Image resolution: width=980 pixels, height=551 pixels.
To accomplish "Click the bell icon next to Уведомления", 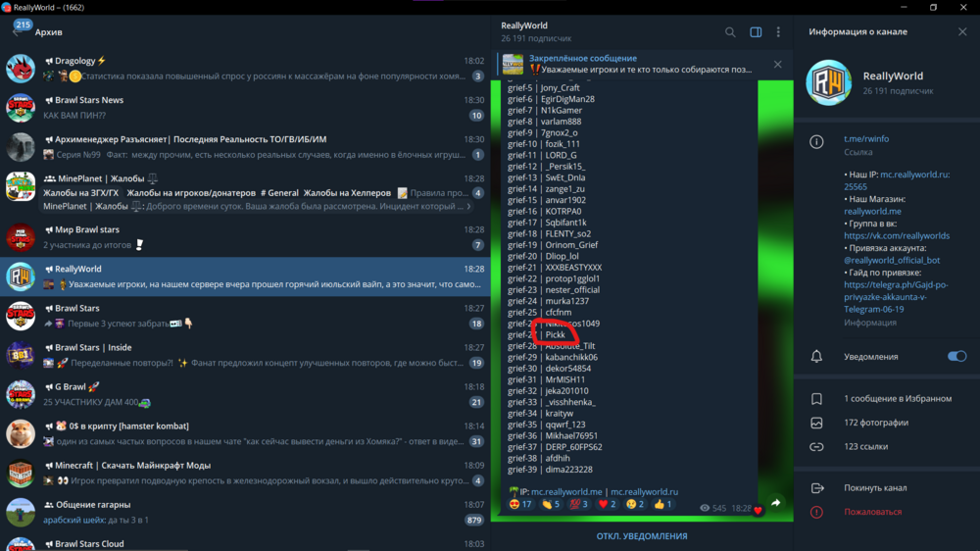I will point(816,357).
